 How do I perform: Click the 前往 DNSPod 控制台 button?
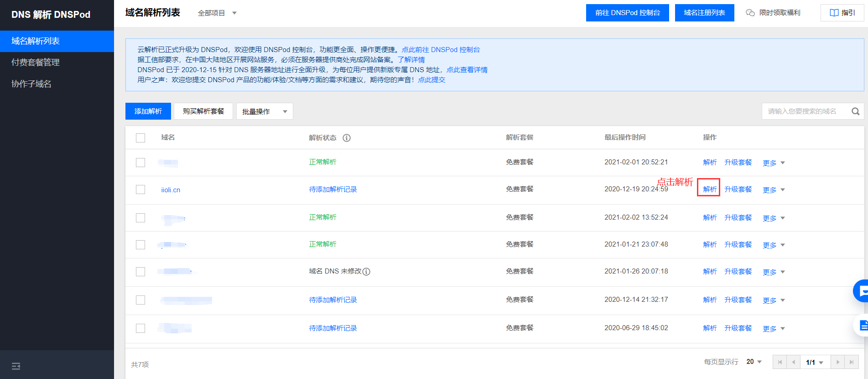point(627,13)
